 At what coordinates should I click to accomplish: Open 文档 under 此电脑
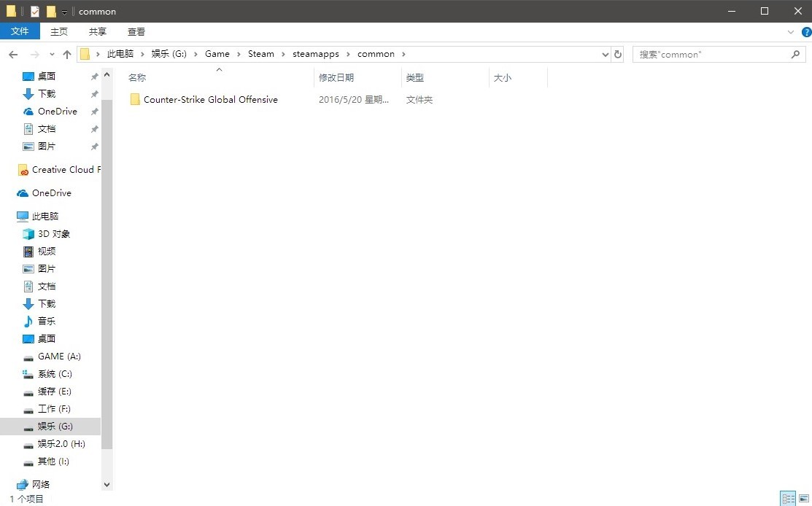47,286
